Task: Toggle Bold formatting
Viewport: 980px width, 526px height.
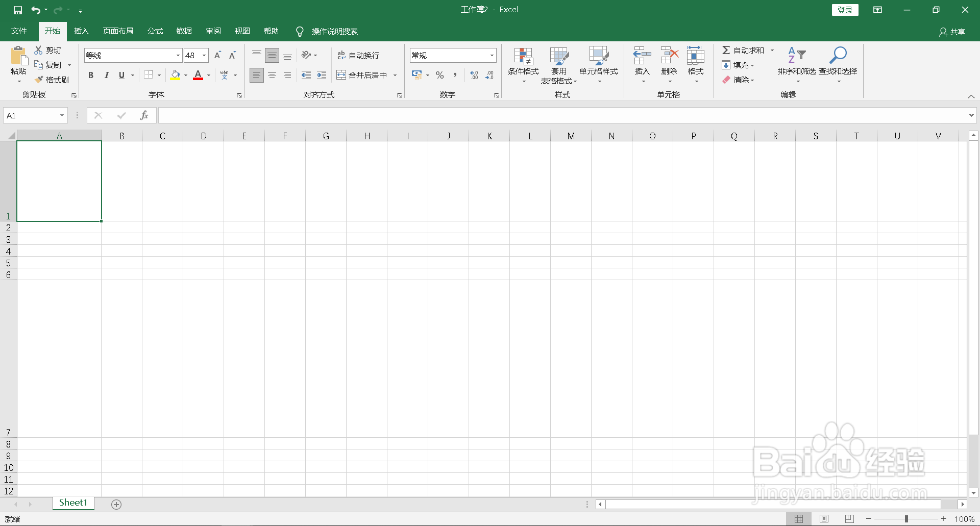Action: coord(91,75)
